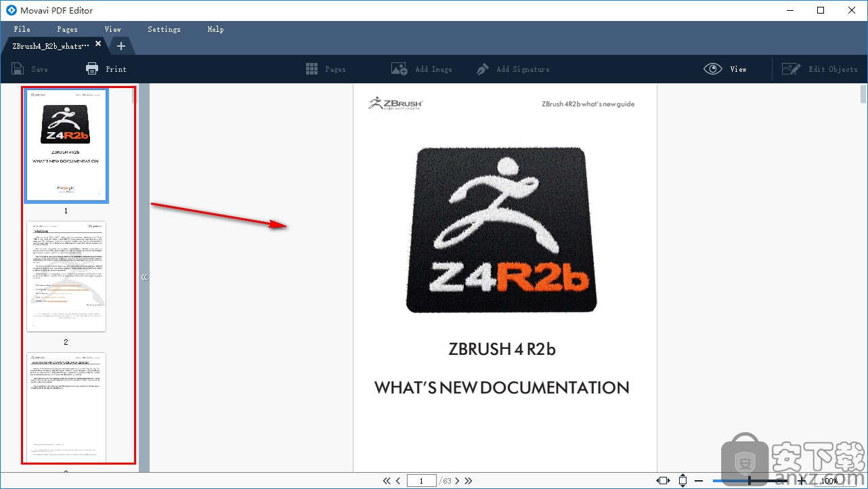Click the ZBrush logo on the page
This screenshot has height=489, width=868.
click(502, 230)
